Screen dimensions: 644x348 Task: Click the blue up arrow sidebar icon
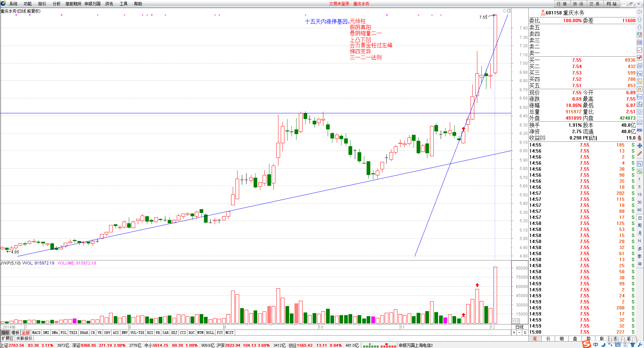coord(640,19)
